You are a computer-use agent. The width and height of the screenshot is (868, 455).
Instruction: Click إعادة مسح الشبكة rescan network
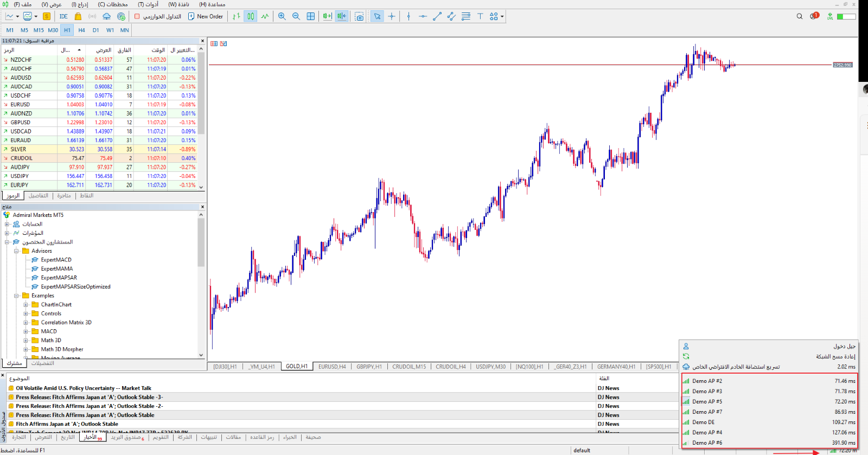coord(769,356)
